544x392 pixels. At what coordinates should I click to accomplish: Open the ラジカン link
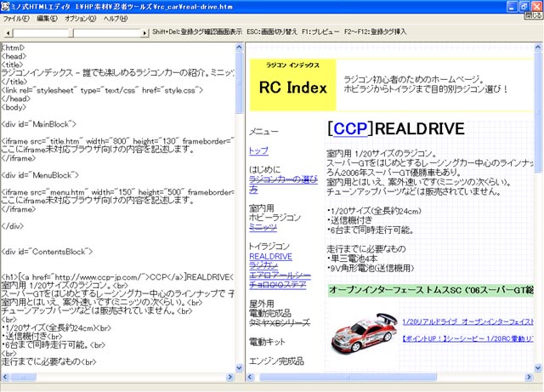tap(263, 265)
